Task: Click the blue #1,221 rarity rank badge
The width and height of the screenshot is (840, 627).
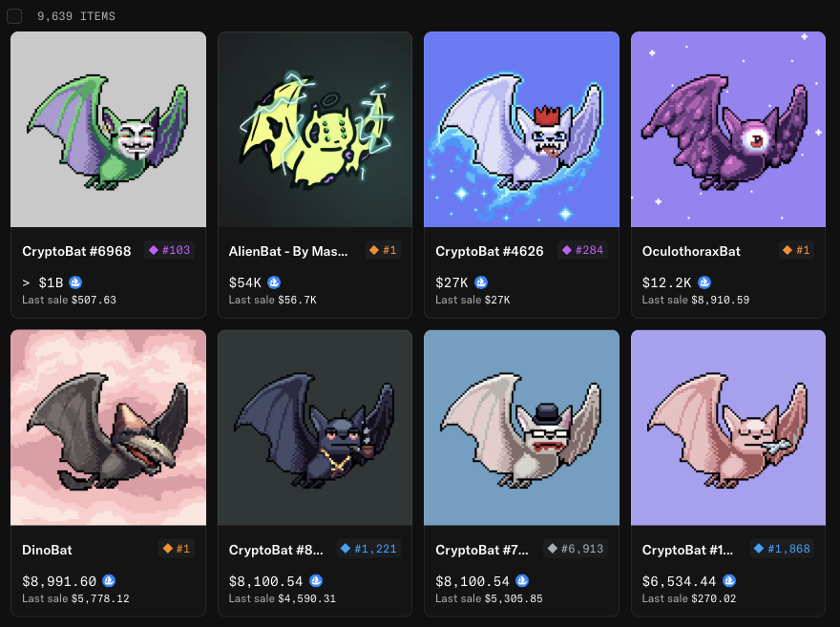Action: pyautogui.click(x=368, y=549)
